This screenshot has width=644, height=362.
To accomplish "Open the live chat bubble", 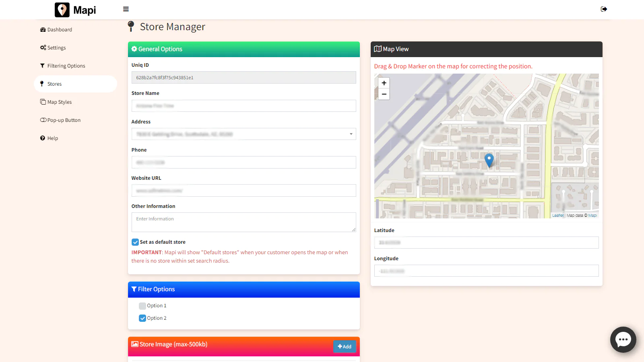I will (623, 339).
